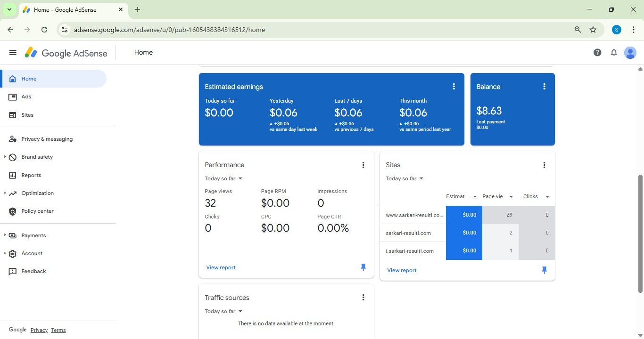Go to Policy center in sidebar
The height and width of the screenshot is (339, 644).
point(37,211)
